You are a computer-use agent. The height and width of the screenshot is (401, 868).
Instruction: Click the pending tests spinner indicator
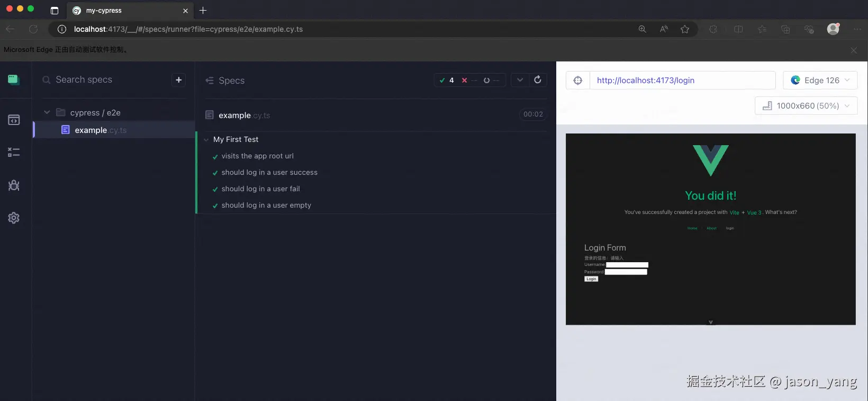click(x=491, y=81)
